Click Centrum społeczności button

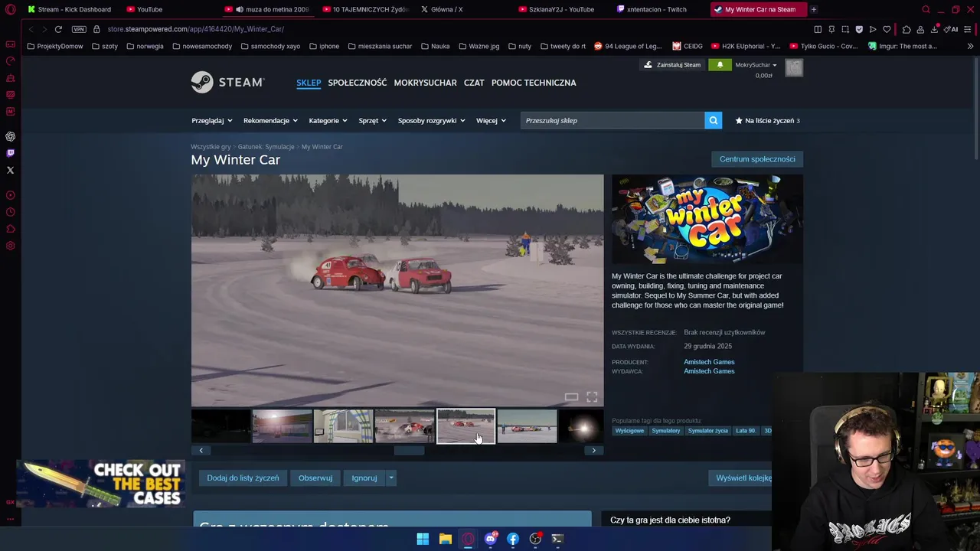pos(757,159)
